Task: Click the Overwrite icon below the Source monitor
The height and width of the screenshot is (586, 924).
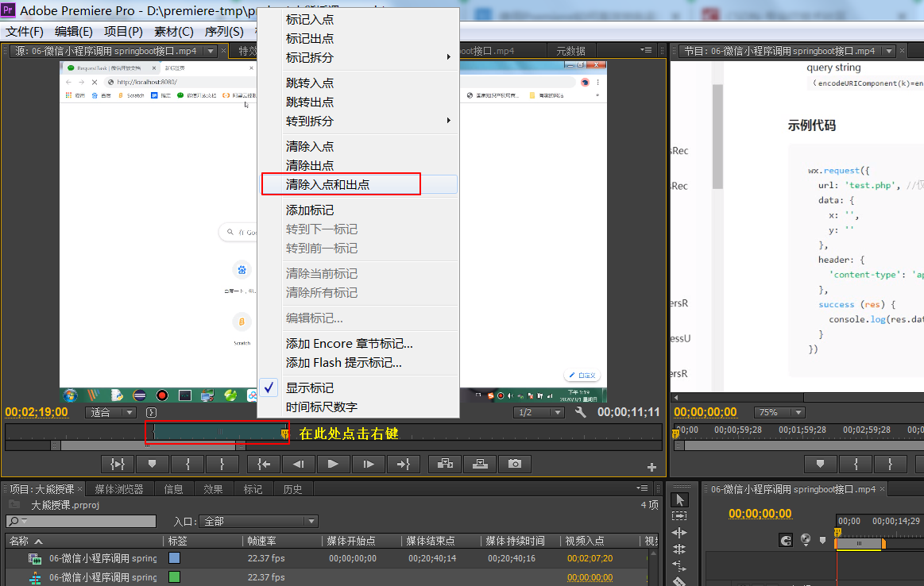Action: pos(480,464)
